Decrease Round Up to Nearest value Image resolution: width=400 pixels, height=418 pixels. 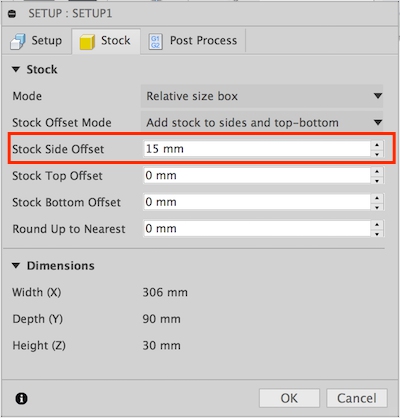point(377,234)
